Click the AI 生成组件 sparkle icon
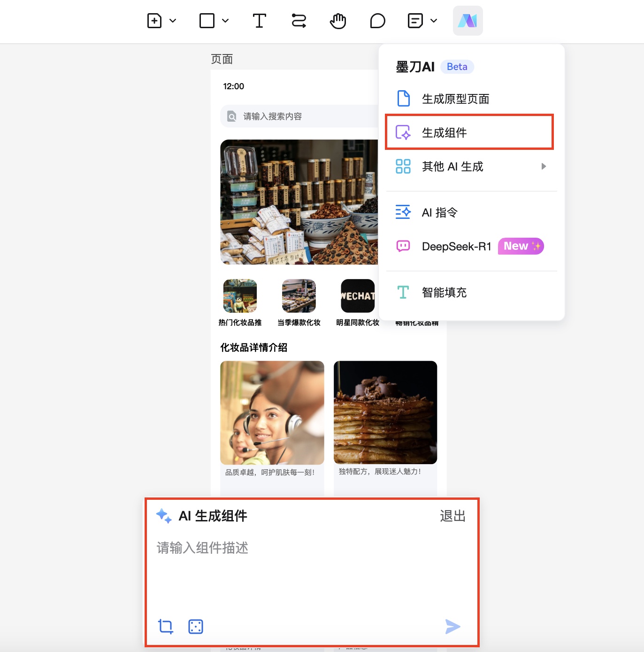This screenshot has height=652, width=644. 164,516
